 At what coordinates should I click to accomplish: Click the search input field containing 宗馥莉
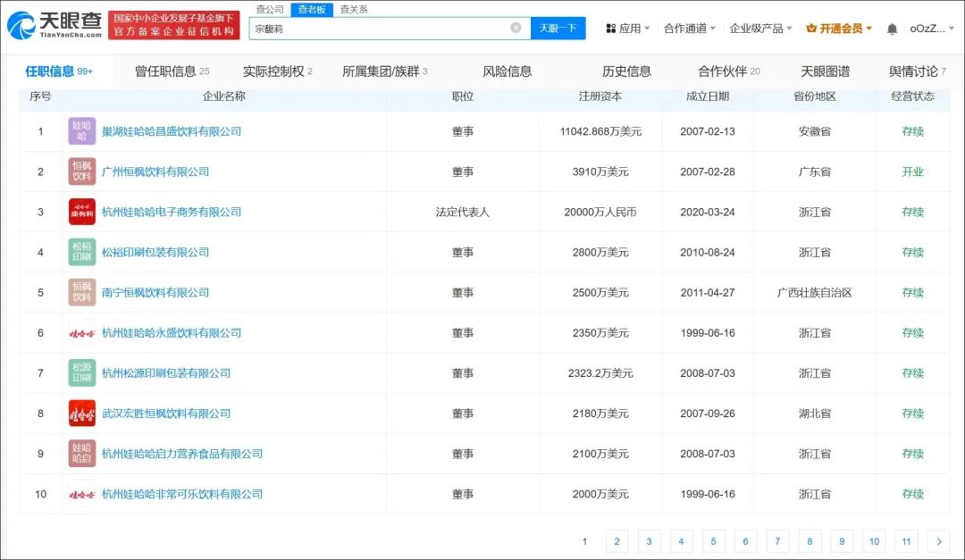[380, 29]
